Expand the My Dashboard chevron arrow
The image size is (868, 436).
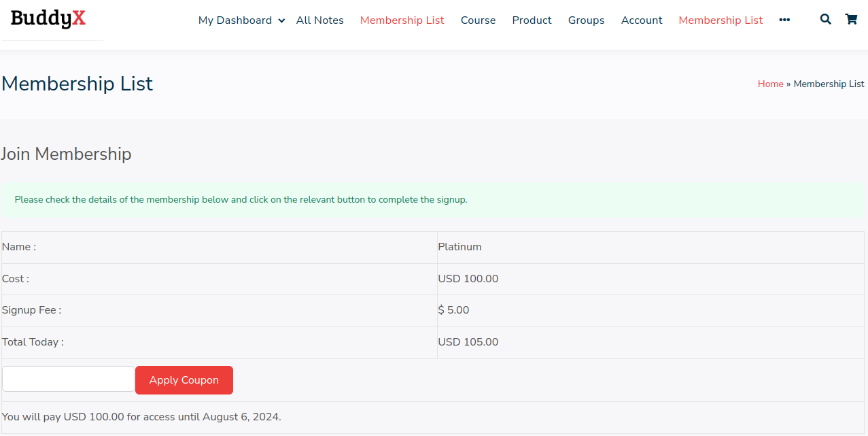[281, 21]
